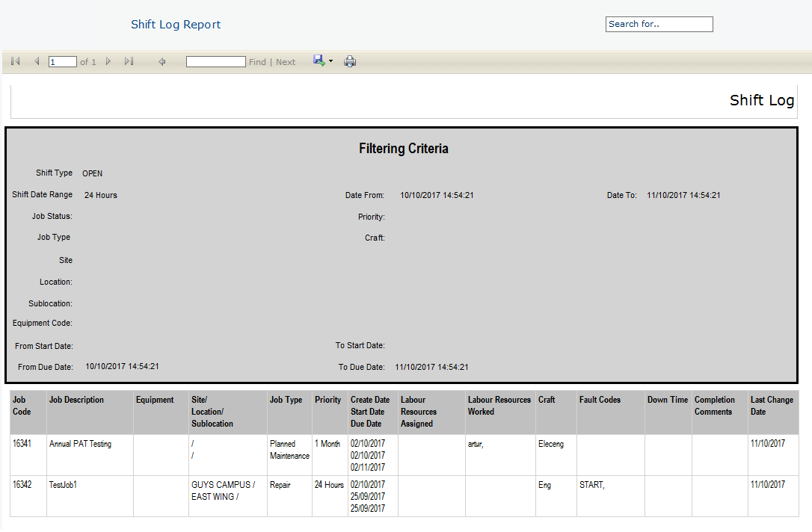Open the export format dropdown arrow
Image resolution: width=812 pixels, height=532 pixels.
coord(330,61)
